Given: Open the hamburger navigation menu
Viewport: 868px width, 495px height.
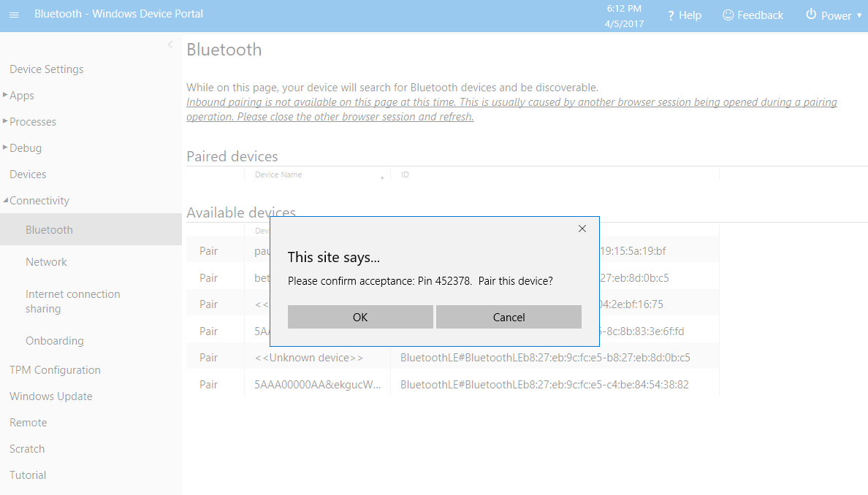Looking at the screenshot, I should (14, 15).
